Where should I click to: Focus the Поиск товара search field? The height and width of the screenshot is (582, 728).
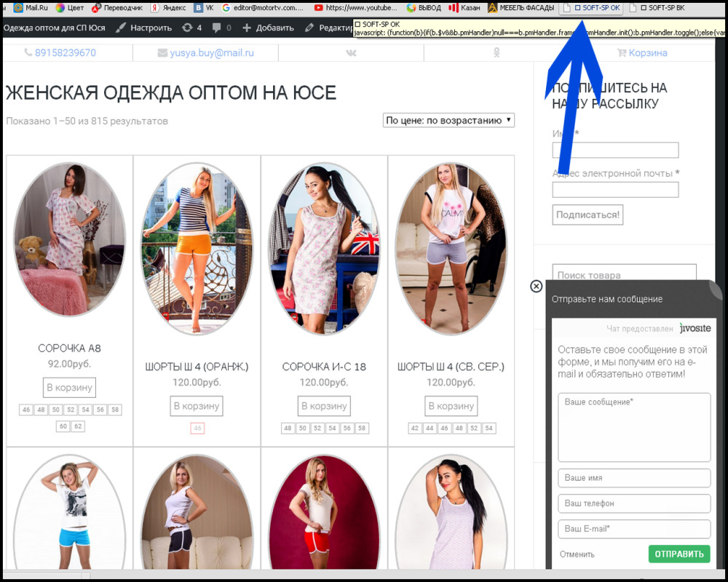[624, 273]
